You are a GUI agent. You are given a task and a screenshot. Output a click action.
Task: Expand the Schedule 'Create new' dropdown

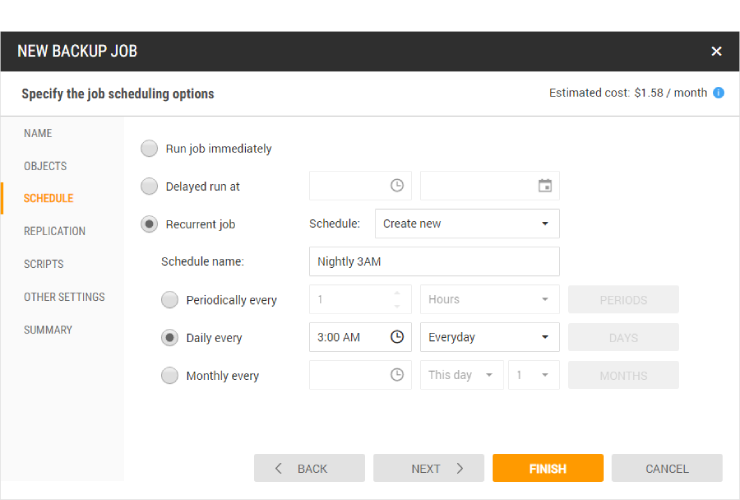(x=467, y=224)
